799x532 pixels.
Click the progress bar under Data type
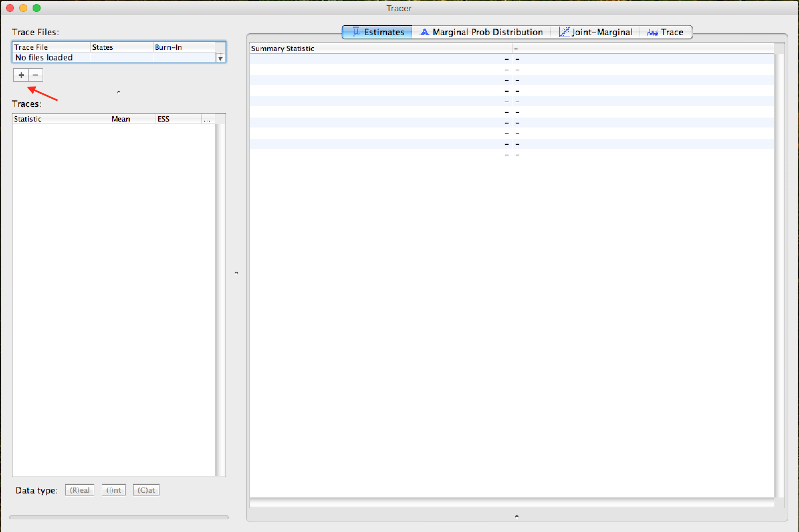point(119,517)
